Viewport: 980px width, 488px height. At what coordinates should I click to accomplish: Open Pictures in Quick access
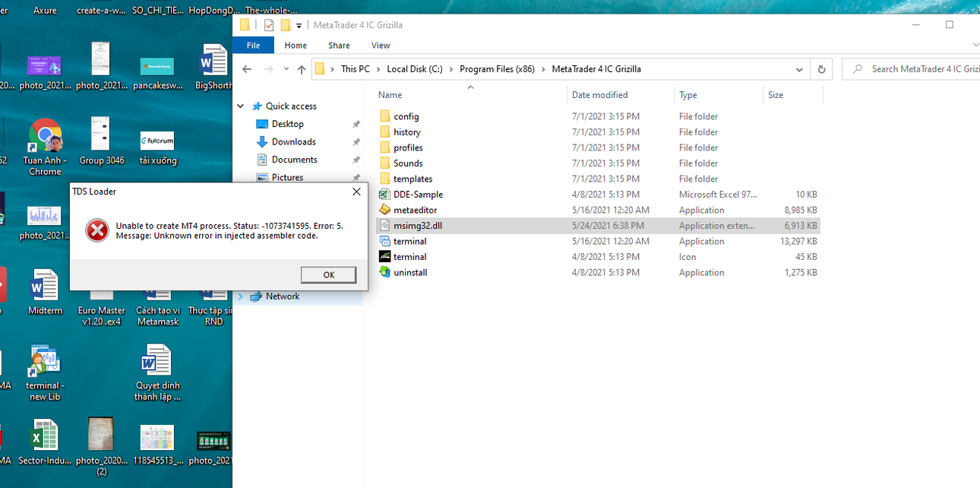pyautogui.click(x=287, y=177)
